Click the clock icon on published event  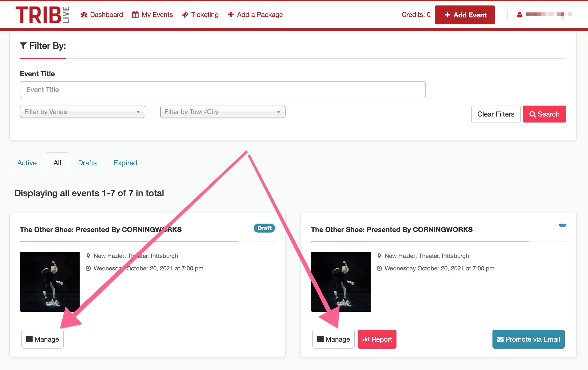point(379,268)
